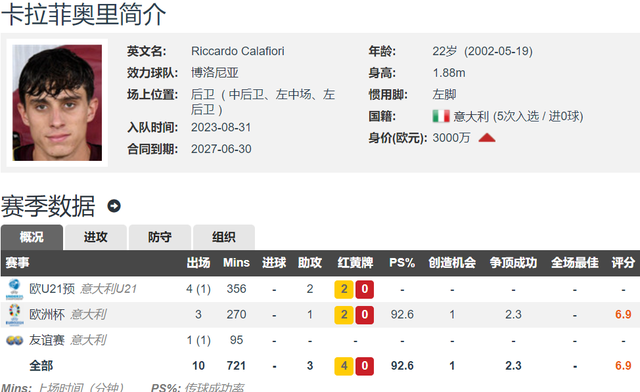Image resolution: width=640 pixels, height=392 pixels.
Task: Switch to the 进攻 tab
Action: pos(96,237)
